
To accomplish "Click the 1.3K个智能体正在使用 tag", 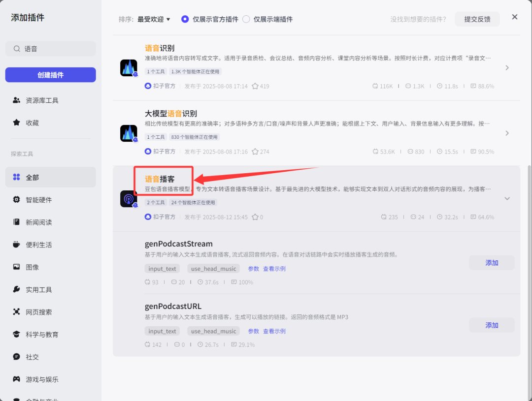I will [x=195, y=71].
